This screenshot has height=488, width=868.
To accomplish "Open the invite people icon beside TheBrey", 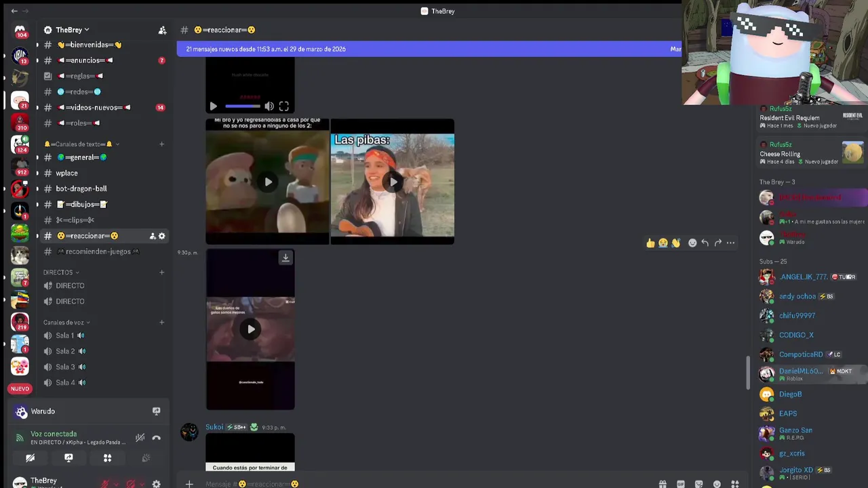I will (x=162, y=30).
